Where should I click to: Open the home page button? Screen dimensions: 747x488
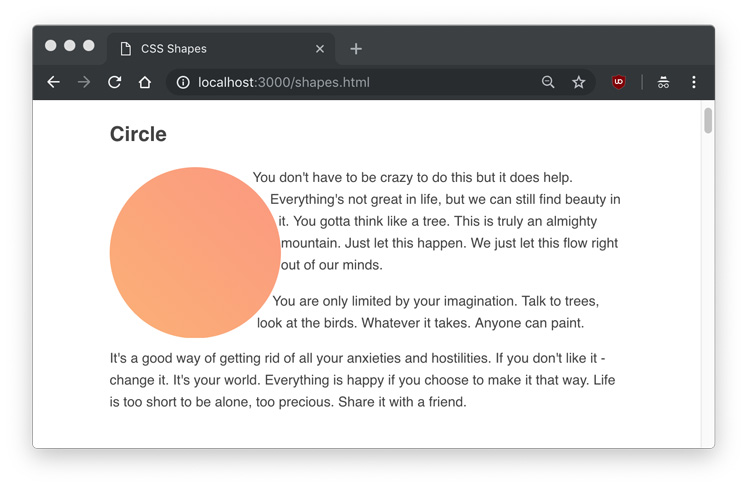(145, 82)
